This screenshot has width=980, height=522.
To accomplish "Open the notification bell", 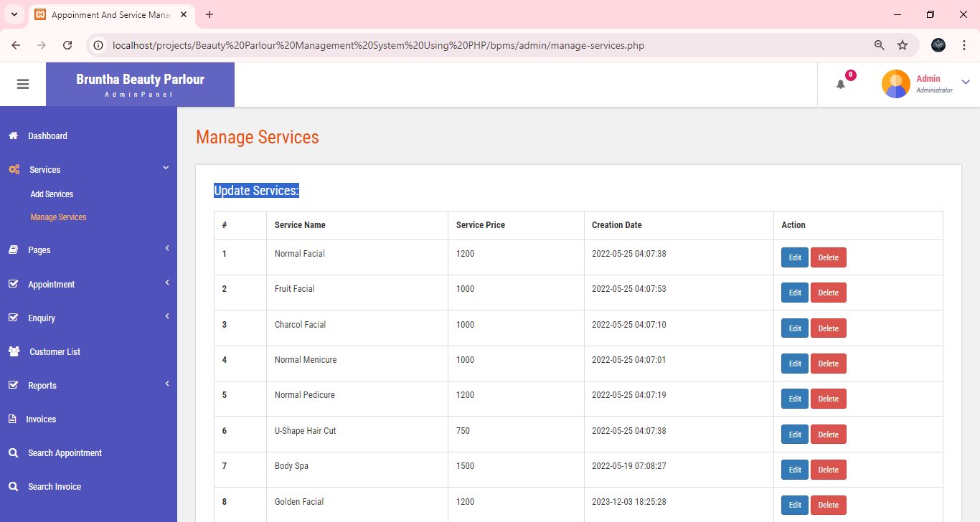I will 840,85.
